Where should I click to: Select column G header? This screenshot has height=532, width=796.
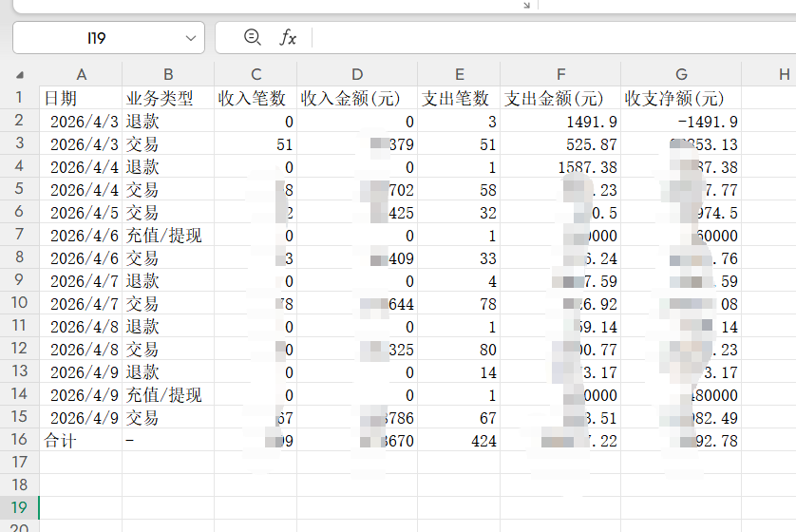pyautogui.click(x=681, y=74)
